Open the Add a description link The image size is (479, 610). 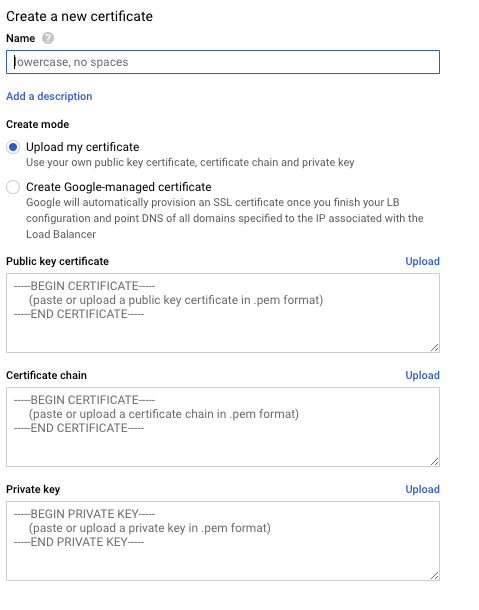pyautogui.click(x=49, y=96)
